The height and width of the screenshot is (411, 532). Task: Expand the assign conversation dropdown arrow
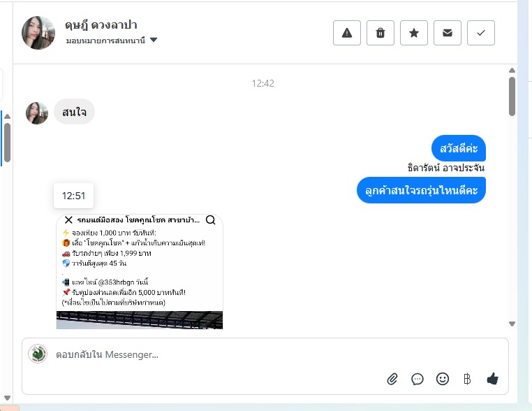pyautogui.click(x=154, y=40)
